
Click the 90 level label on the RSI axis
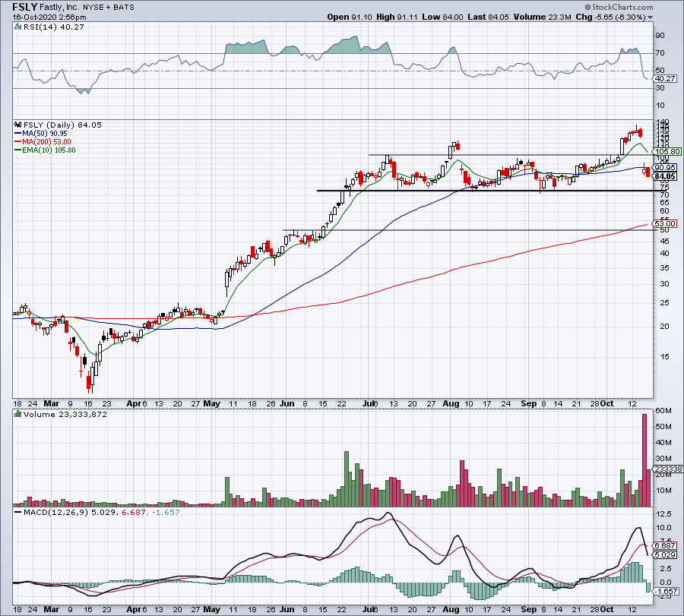[660, 35]
